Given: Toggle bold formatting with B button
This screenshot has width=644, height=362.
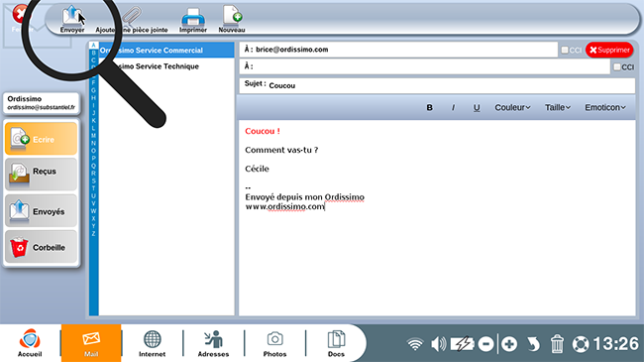Looking at the screenshot, I should [x=429, y=107].
